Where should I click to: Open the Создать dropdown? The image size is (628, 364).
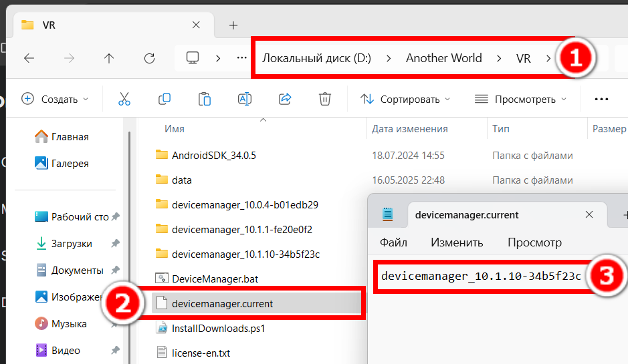(x=55, y=99)
